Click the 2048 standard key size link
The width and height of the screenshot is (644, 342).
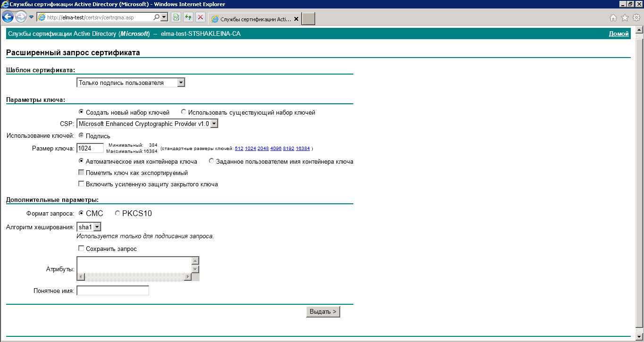coord(263,149)
